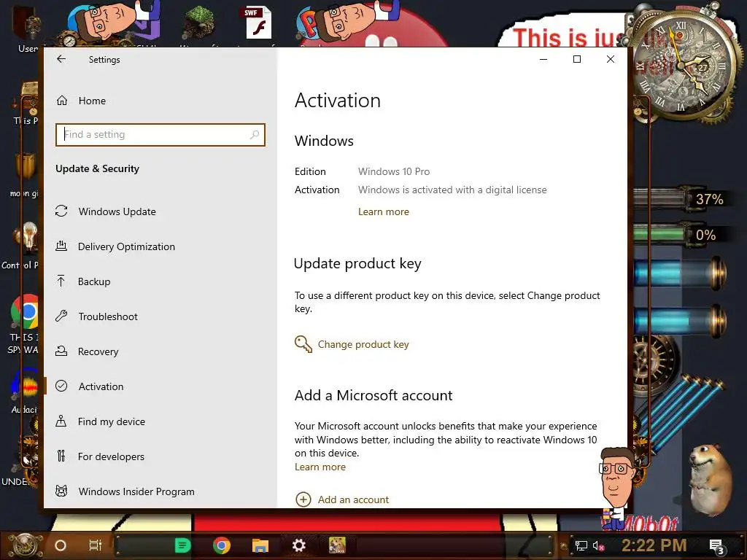This screenshot has height=560, width=747.
Task: Click the 2:22 PM taskbar clock
Action: pos(654,545)
